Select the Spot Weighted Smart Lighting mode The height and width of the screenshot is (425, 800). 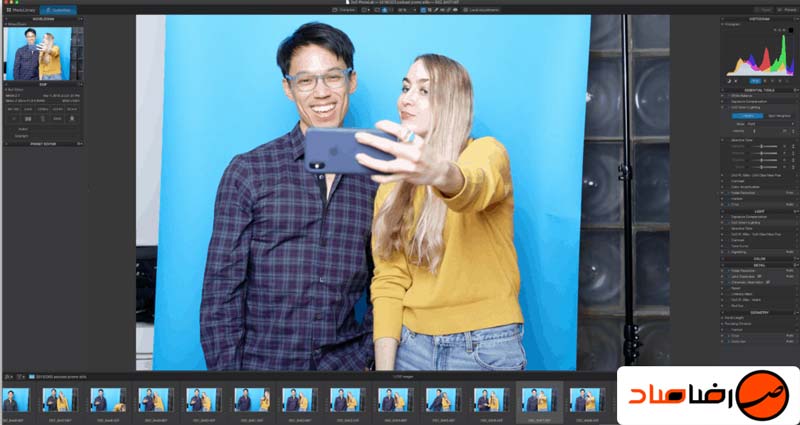click(779, 116)
